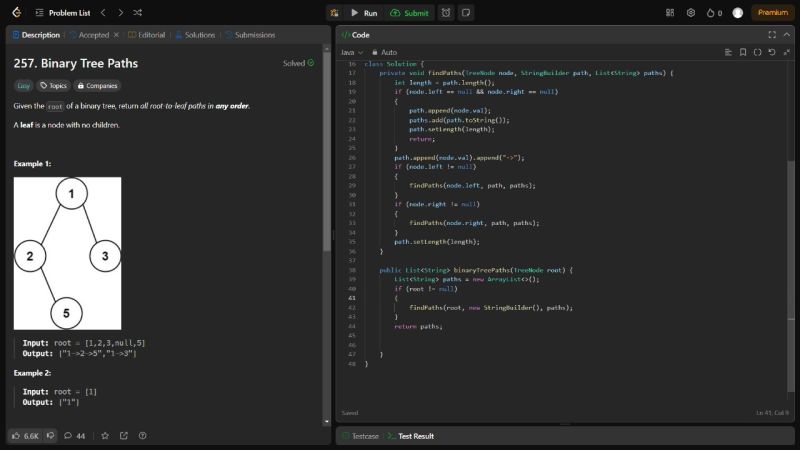
Task: Open the user profile avatar
Action: [x=738, y=13]
